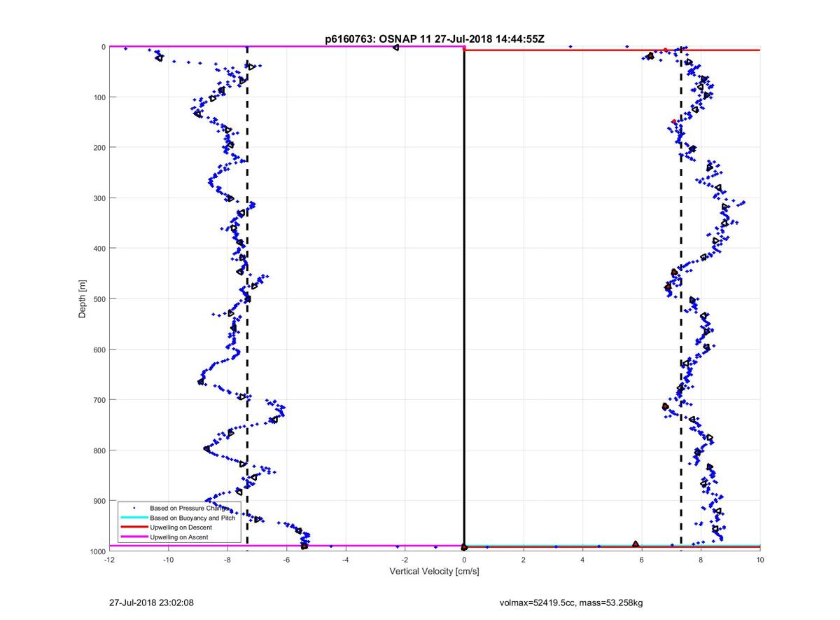Click the 300 depth tick label
The image size is (840, 620).
tap(98, 198)
